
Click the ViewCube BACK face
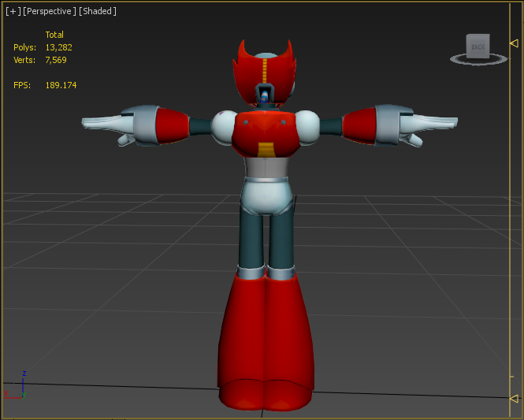point(478,46)
